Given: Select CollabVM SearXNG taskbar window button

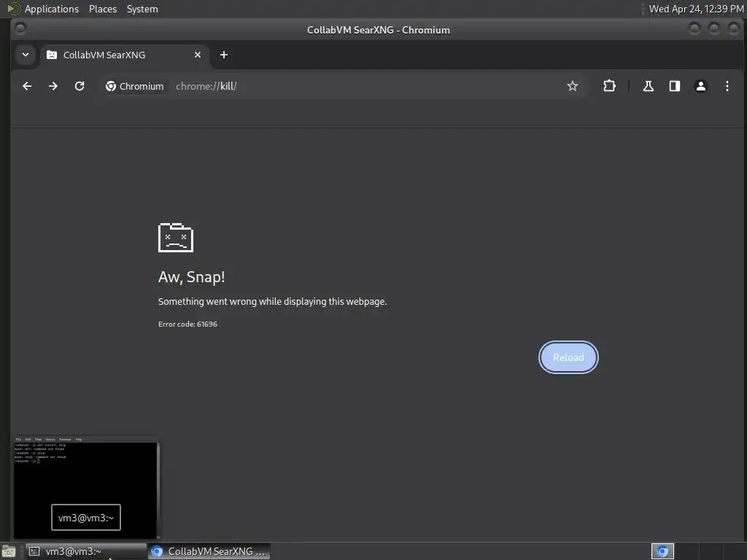Looking at the screenshot, I should [x=209, y=551].
